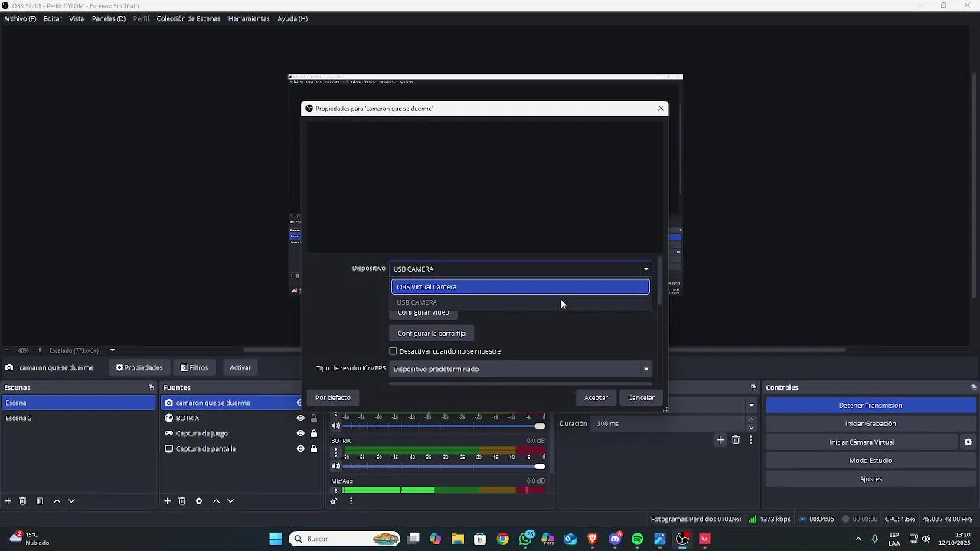
Task: Click the Windows taskbar Buscar search box
Action: (x=345, y=539)
